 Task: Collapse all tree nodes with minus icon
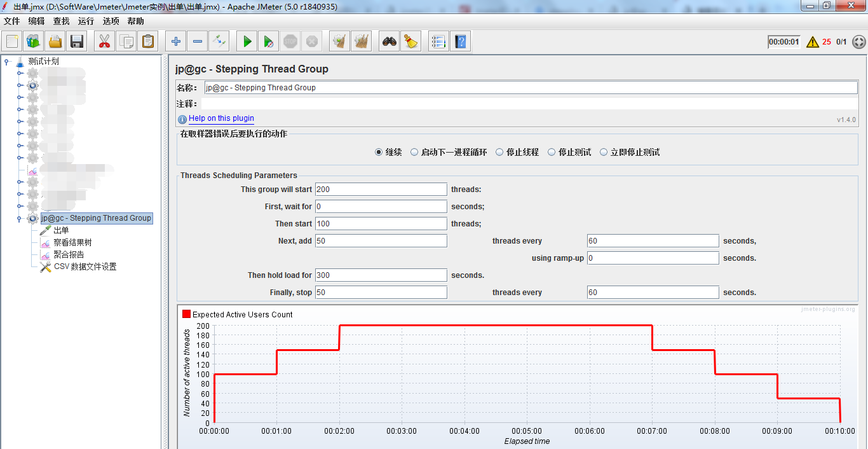point(198,42)
